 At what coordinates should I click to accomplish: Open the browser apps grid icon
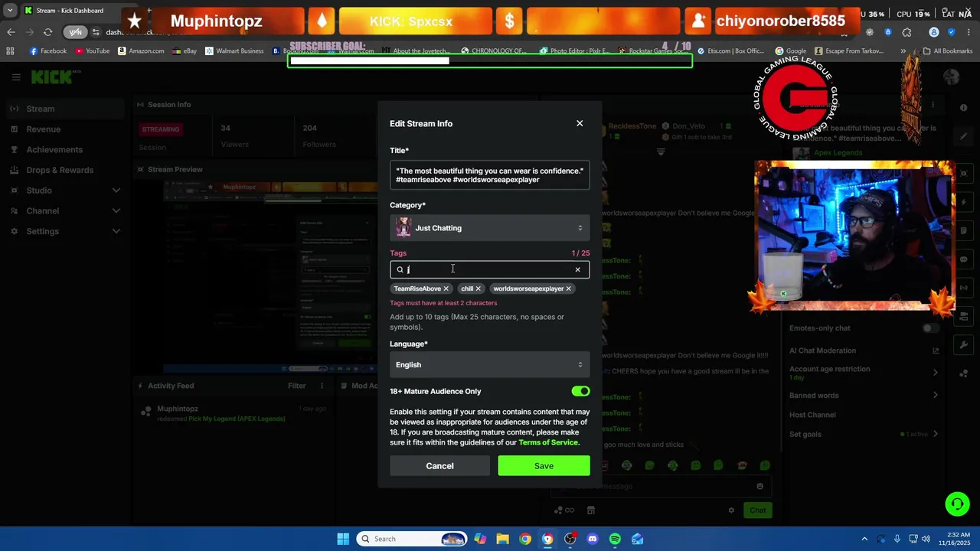pos(10,51)
